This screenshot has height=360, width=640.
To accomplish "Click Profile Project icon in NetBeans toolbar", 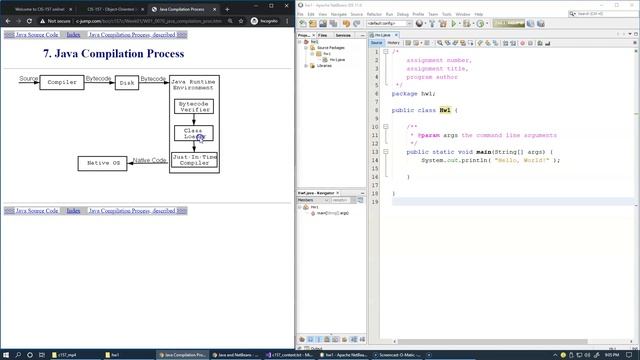I will coord(480,24).
